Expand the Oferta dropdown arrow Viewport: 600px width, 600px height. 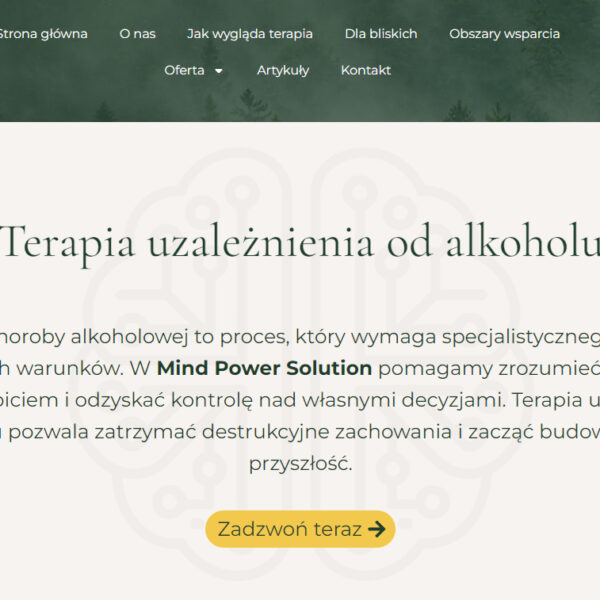(219, 71)
